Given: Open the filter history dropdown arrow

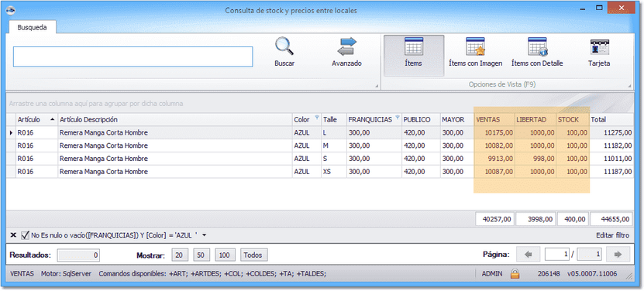Looking at the screenshot, I should (205, 235).
